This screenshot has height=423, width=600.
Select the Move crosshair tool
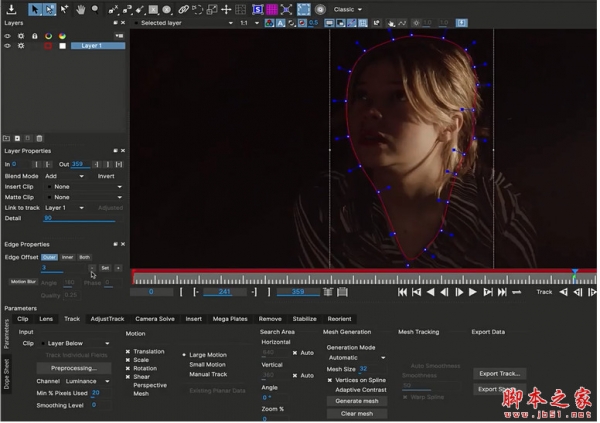(226, 10)
